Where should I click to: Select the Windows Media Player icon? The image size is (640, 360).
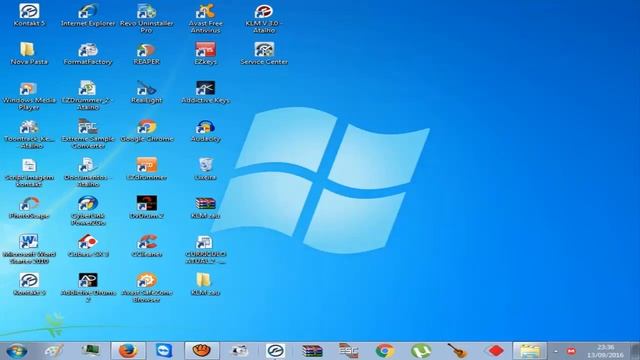click(x=29, y=96)
